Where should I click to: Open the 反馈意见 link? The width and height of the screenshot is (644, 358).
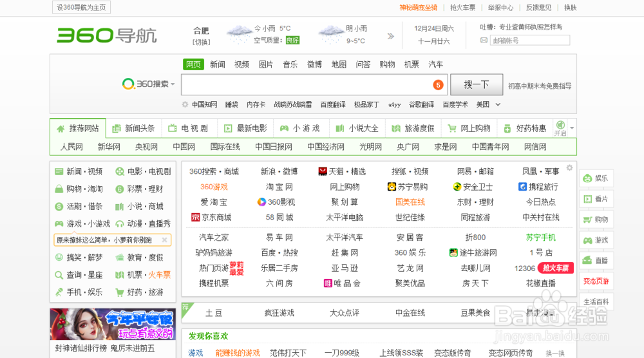tap(538, 7)
